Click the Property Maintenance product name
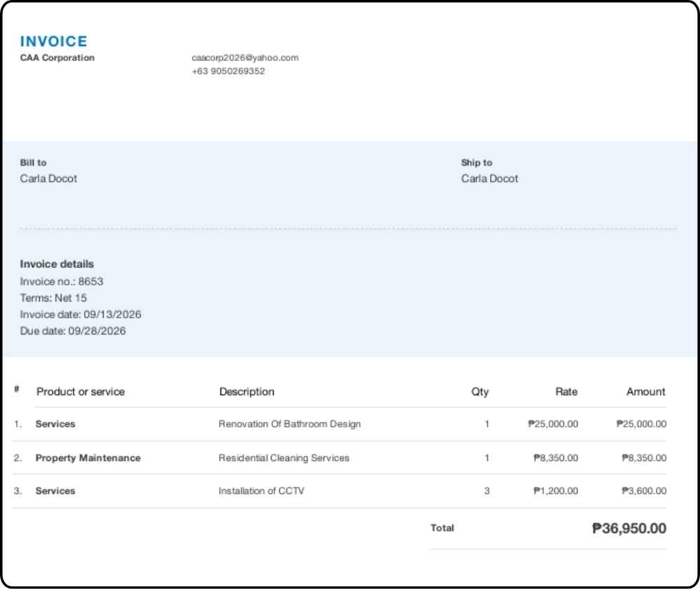Viewport: 700px width, 589px height. coord(88,458)
